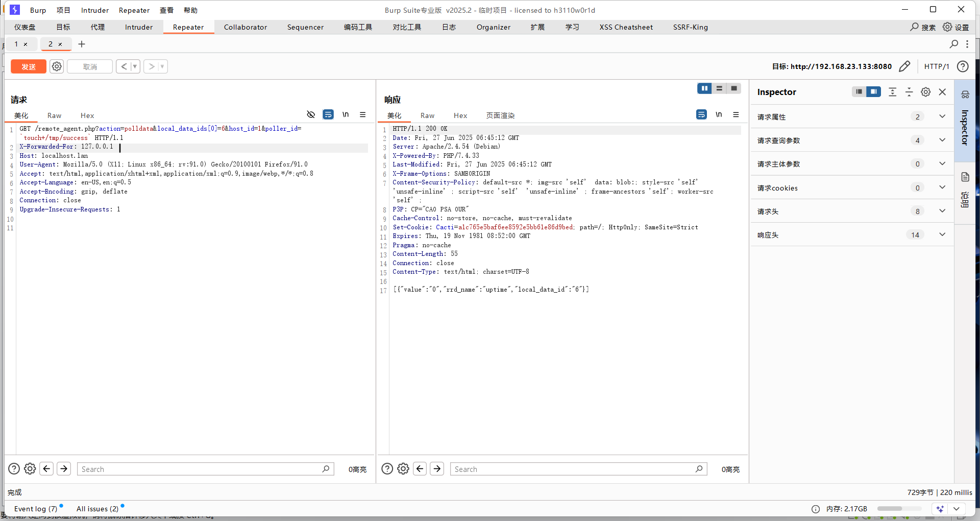Screen dimensions: 980x521
Task: Open response search settings gear
Action: (403, 469)
